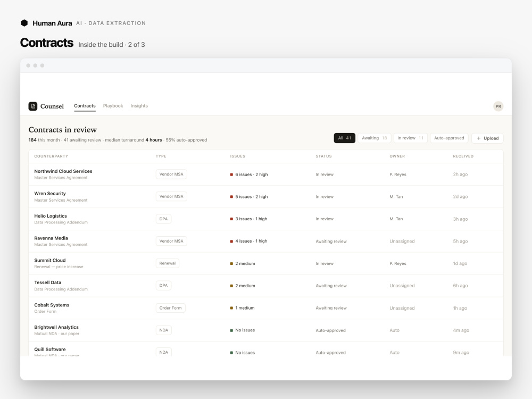Click '2 medium' in Tessell Data row
The image size is (532, 399).
(x=245, y=286)
